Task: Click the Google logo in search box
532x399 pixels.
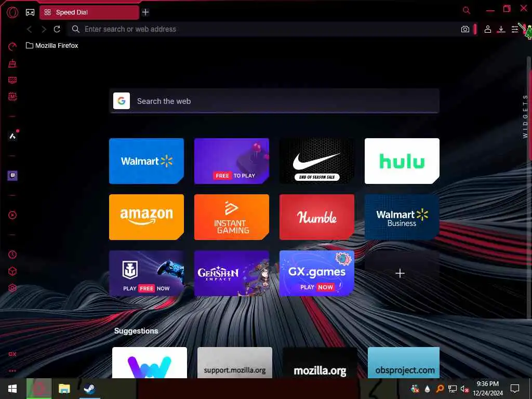Action: (122, 101)
